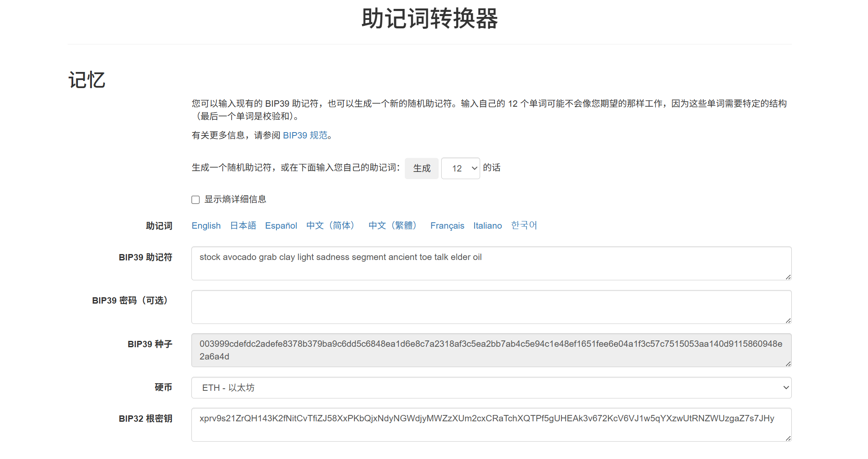The width and height of the screenshot is (868, 459).
Task: Select 한국어 mnemonic language
Action: 524,226
